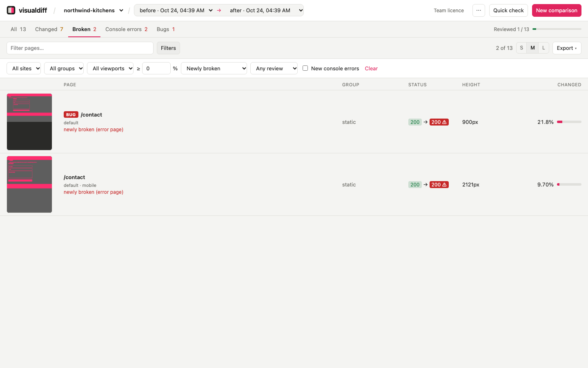Viewport: 588px width, 368px height.
Task: Clear the active filters
Action: pyautogui.click(x=371, y=68)
